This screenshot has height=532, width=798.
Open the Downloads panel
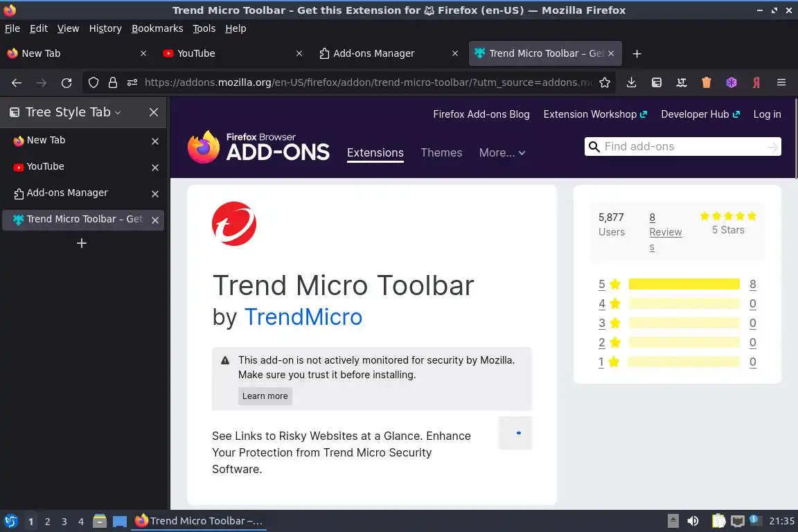(x=631, y=82)
